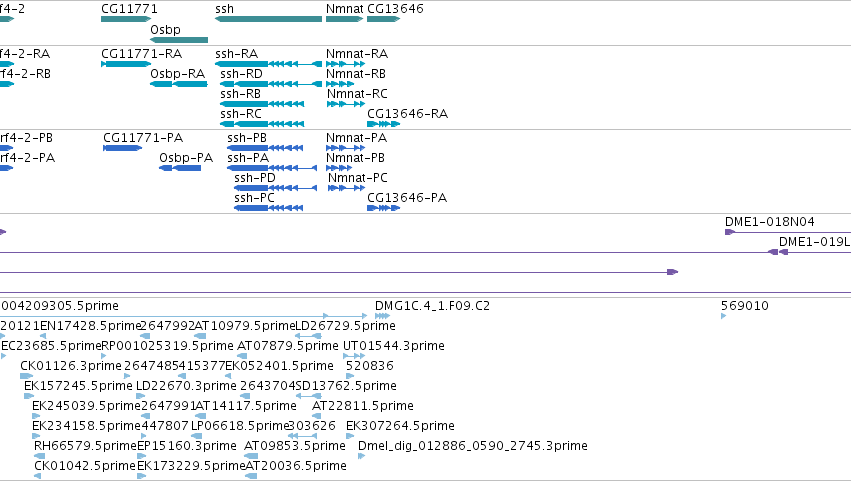Select the CG13646-RA transcript
Viewport: 851px width, 481px height.
pyautogui.click(x=383, y=124)
